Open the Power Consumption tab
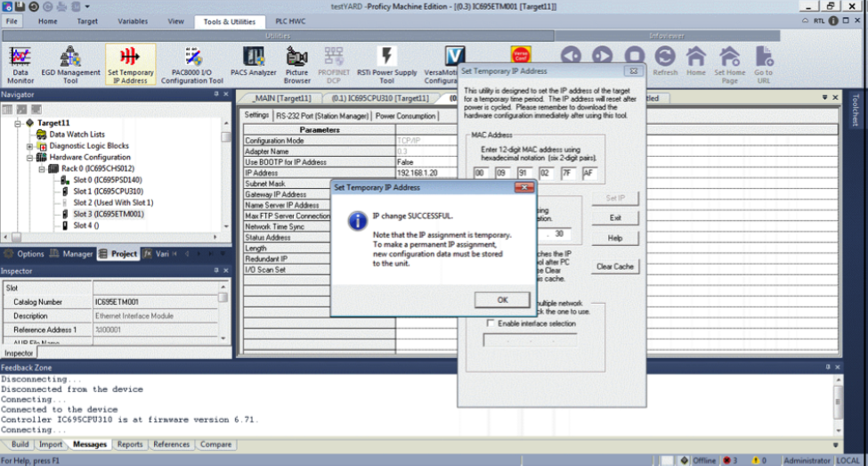Image resolution: width=868 pixels, height=466 pixels. [405, 116]
